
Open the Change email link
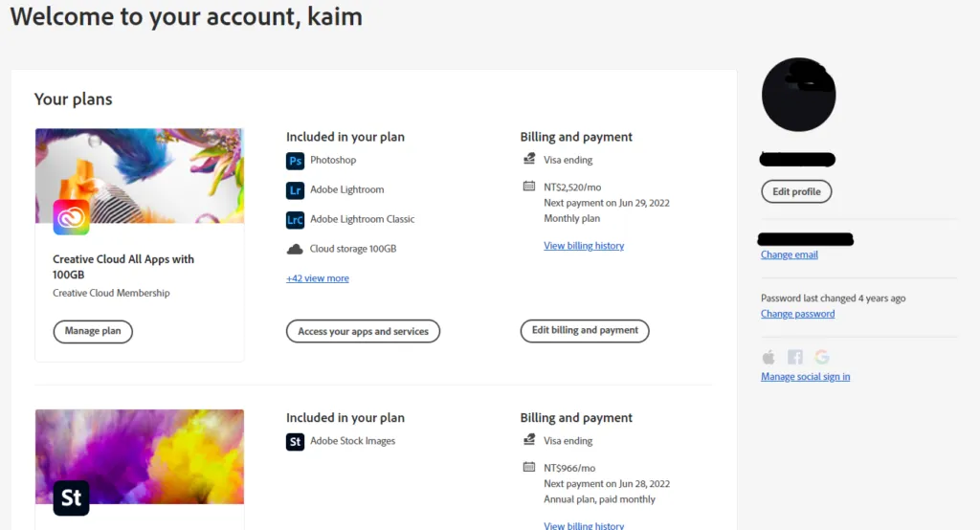pyautogui.click(x=789, y=254)
